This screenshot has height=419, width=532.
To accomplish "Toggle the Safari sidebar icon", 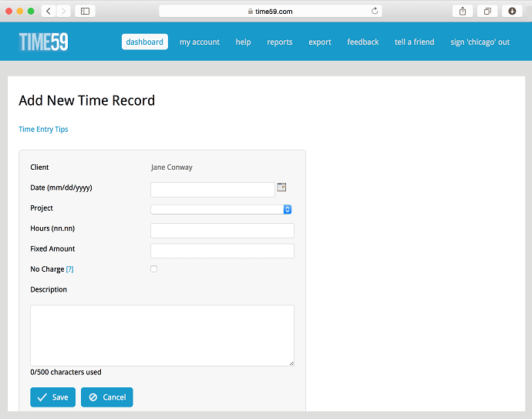I will (84, 11).
